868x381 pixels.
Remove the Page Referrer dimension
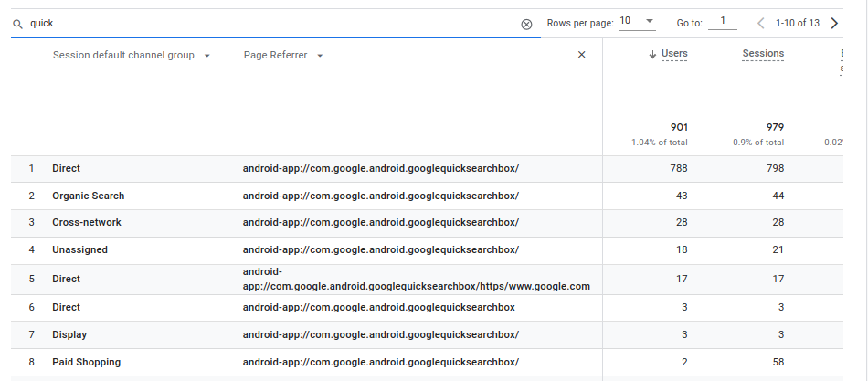[x=582, y=55]
